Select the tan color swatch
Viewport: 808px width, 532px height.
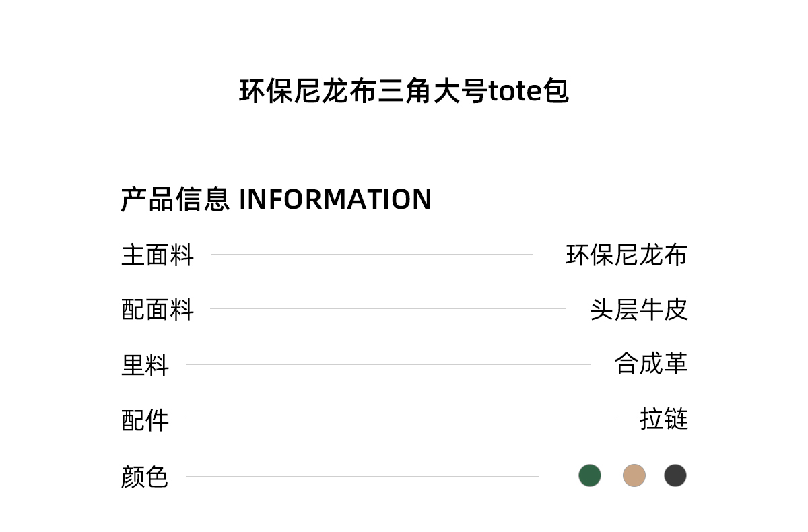[634, 475]
